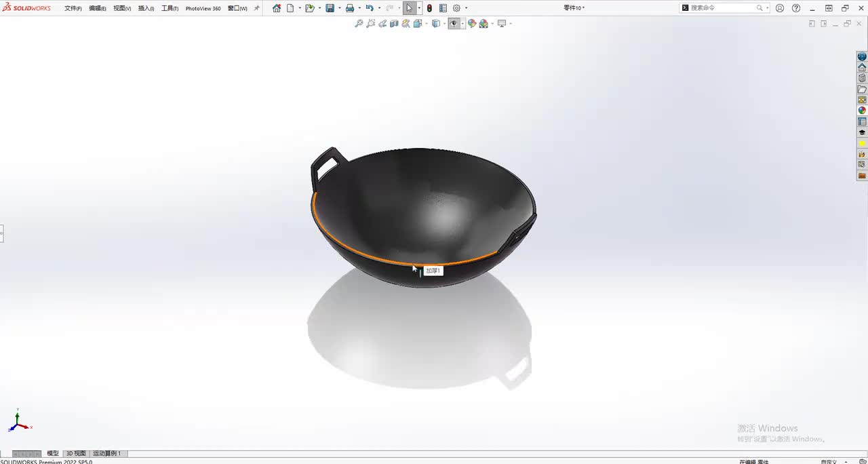Open File Properties list icon
868x464 pixels.
pyautogui.click(x=443, y=8)
